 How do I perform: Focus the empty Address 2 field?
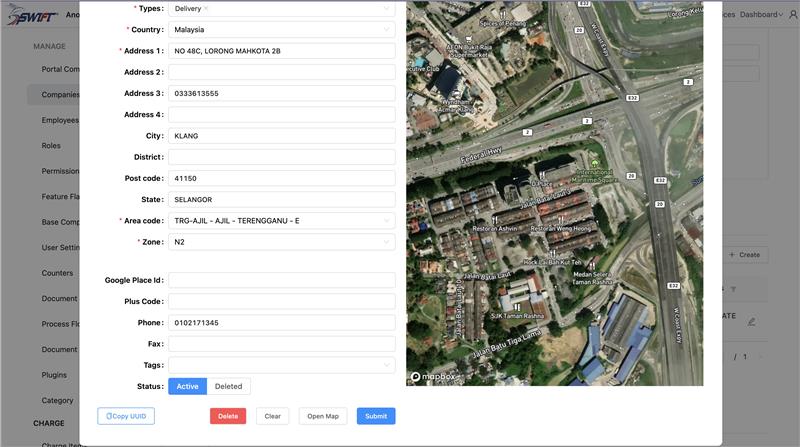[282, 72]
